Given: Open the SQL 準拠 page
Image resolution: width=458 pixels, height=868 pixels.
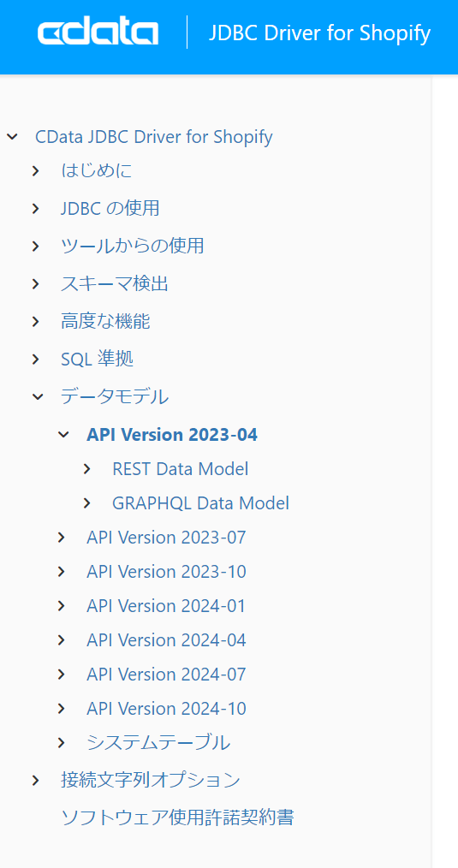Looking at the screenshot, I should coord(97,360).
